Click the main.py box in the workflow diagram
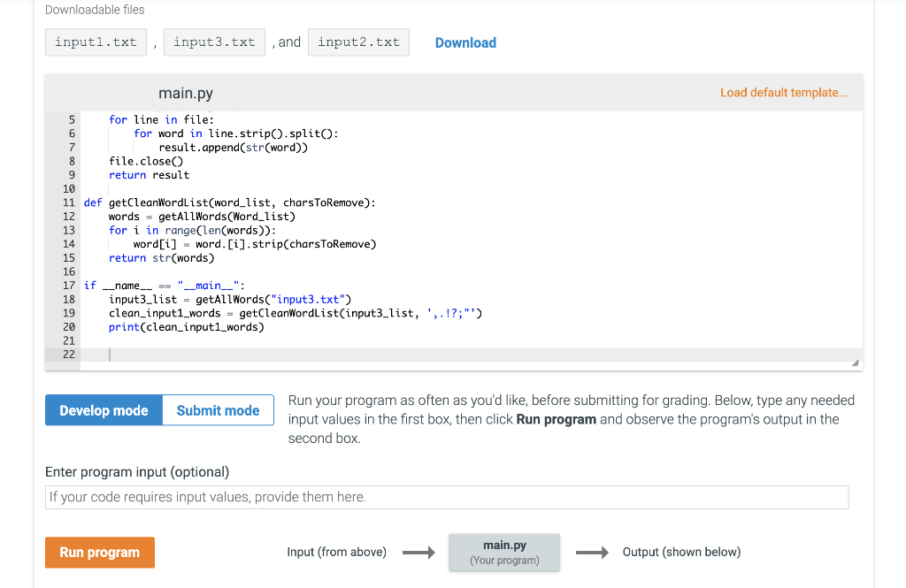 click(x=504, y=552)
